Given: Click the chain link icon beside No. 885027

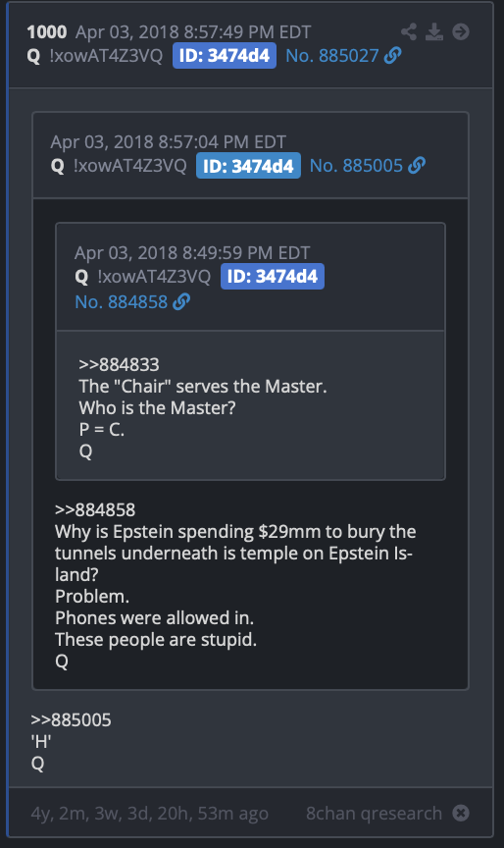Looking at the screenshot, I should pos(393,55).
